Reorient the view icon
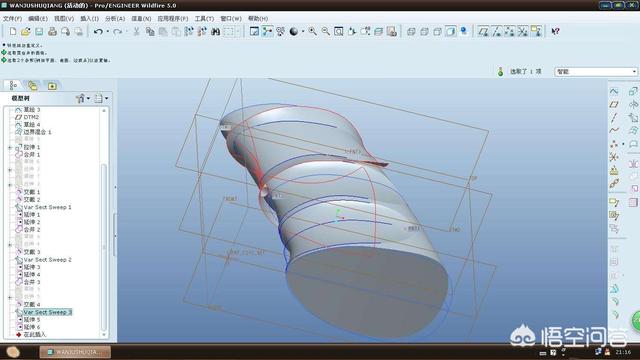Viewport: 640px width, 360px height. tap(352, 31)
